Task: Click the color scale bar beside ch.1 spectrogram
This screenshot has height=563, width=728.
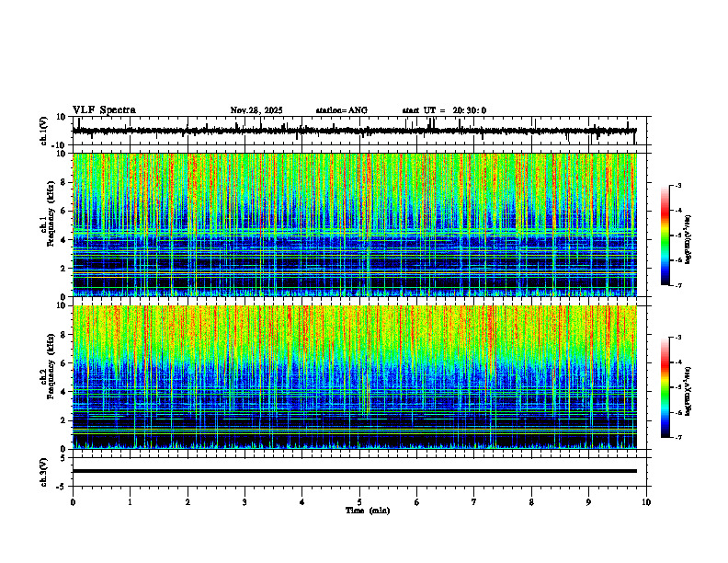Action: [665, 236]
